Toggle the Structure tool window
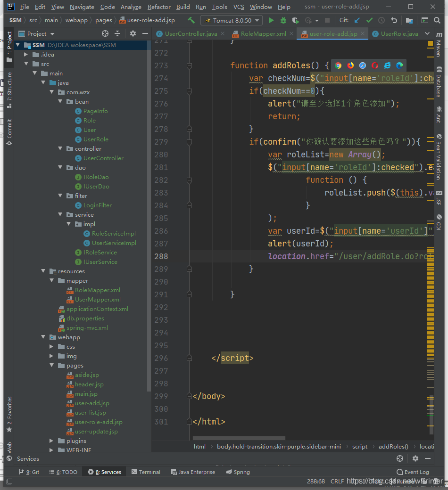 pyautogui.click(x=9, y=90)
